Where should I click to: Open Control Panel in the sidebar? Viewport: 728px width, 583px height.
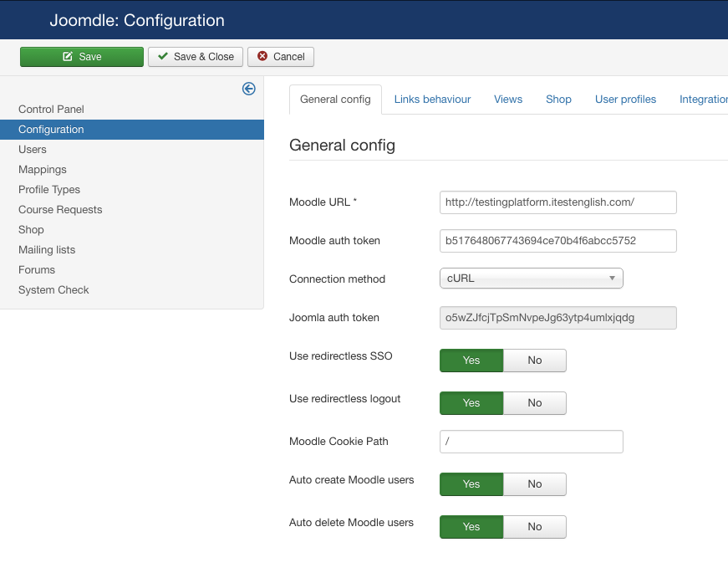tap(51, 110)
